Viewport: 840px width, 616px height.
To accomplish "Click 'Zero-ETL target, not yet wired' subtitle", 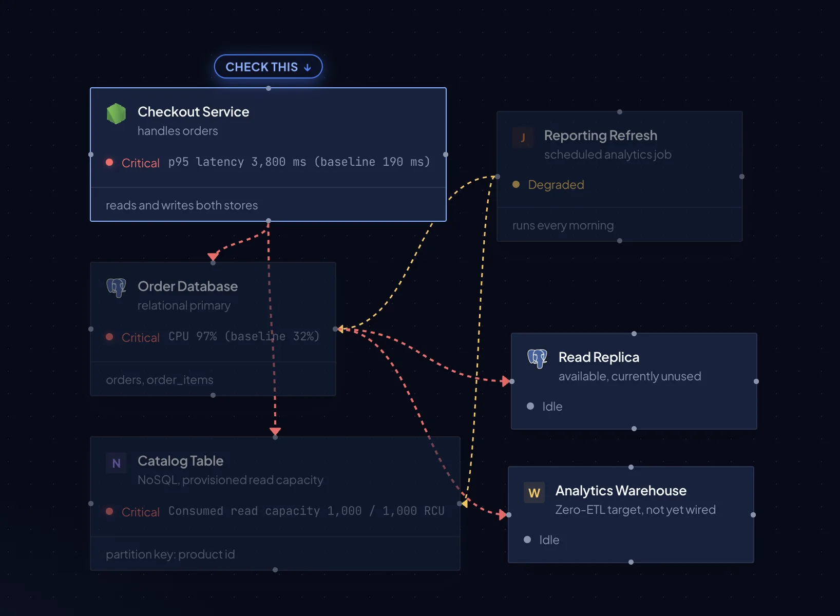I will pos(635,510).
